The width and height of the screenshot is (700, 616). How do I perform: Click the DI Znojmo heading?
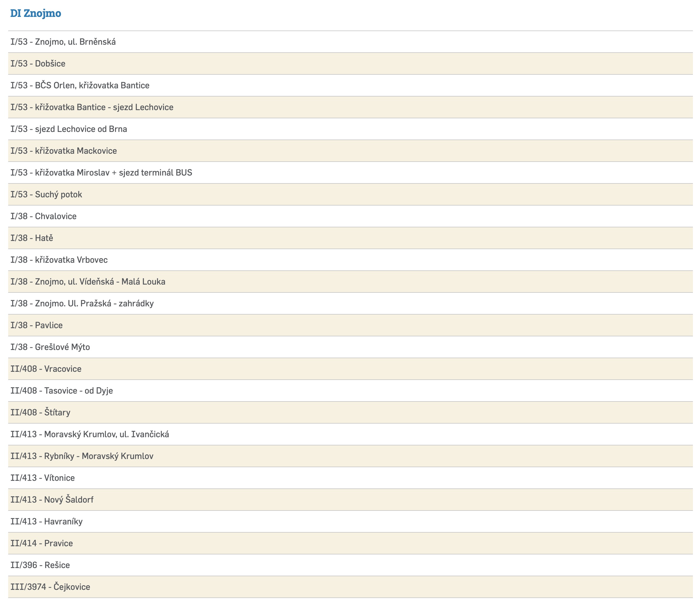(36, 13)
